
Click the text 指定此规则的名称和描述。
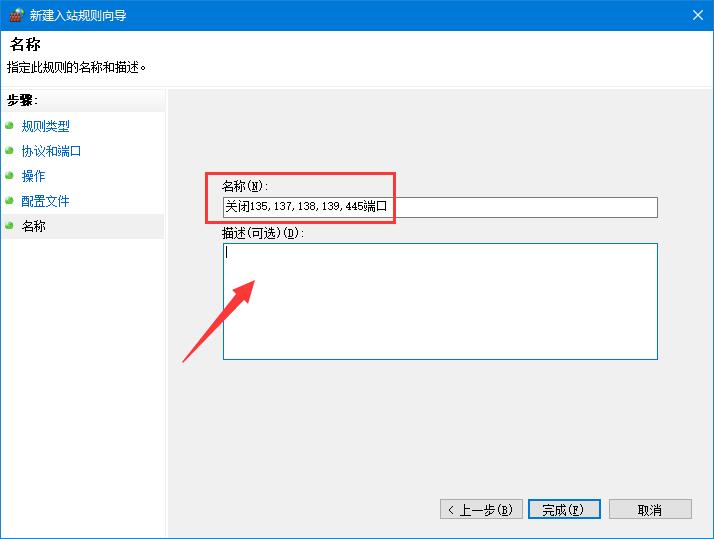click(76, 68)
